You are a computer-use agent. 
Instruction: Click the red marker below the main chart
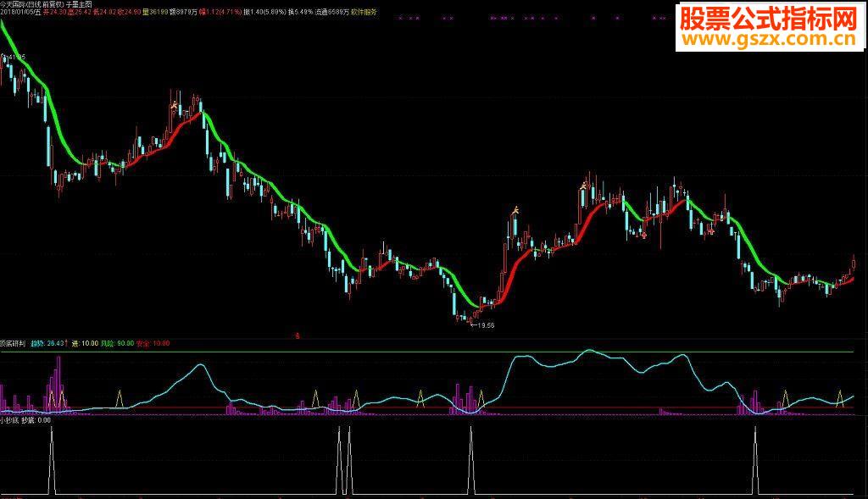pyautogui.click(x=298, y=335)
